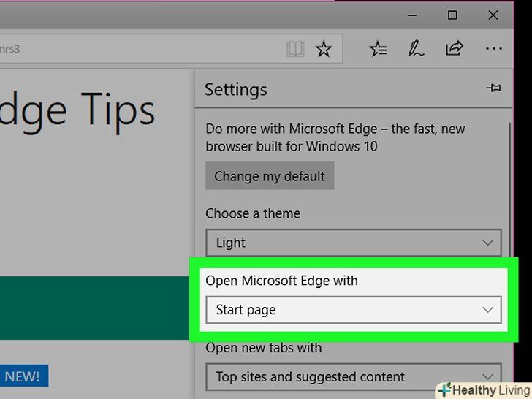Screen dimensions: 532x399
Task: Open the Start page dropdown
Action: point(354,310)
